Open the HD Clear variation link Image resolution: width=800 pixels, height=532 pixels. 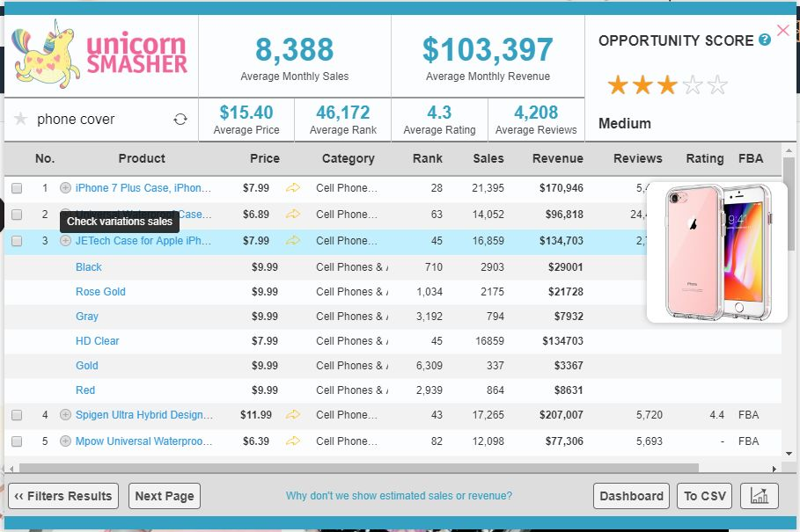(x=98, y=341)
